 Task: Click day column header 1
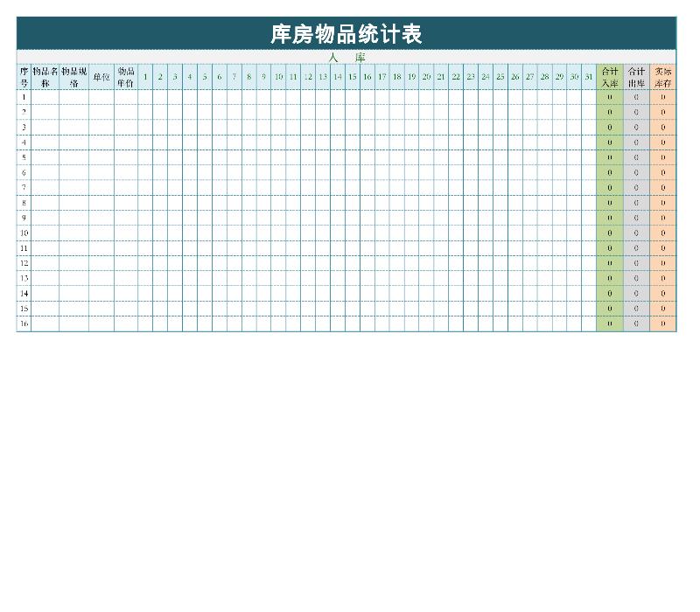[x=145, y=77]
